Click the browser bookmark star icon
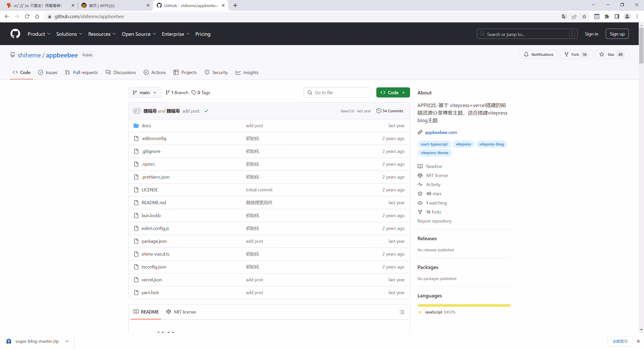This screenshot has height=350, width=644. pos(584,17)
